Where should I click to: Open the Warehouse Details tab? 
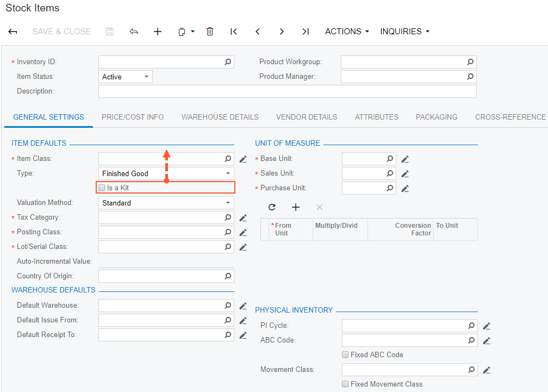220,117
